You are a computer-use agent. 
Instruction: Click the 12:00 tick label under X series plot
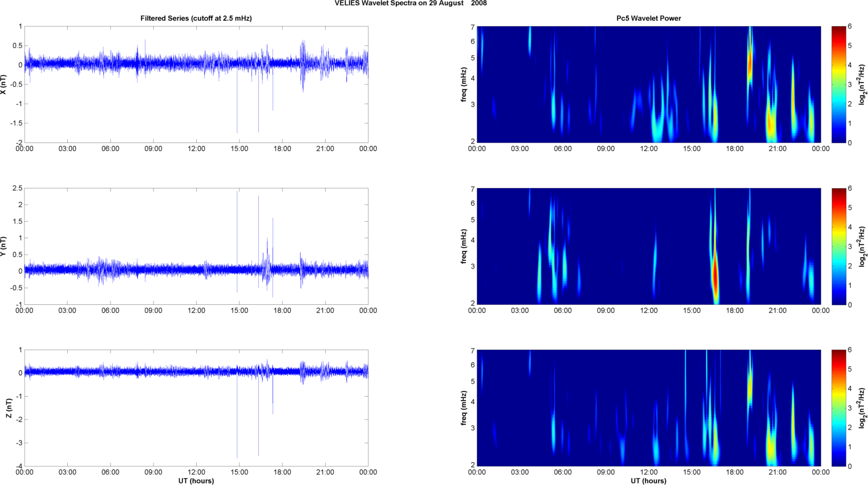pyautogui.click(x=196, y=149)
